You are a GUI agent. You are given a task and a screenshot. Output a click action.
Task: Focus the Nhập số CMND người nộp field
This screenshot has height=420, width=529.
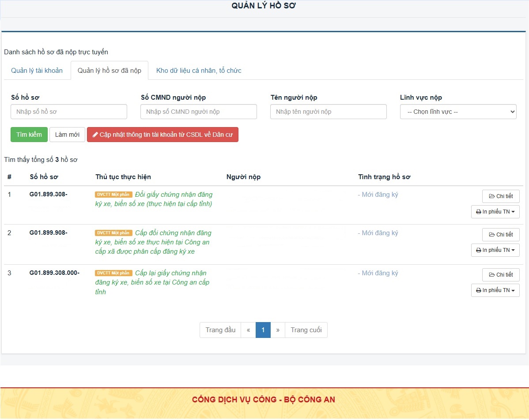click(199, 112)
